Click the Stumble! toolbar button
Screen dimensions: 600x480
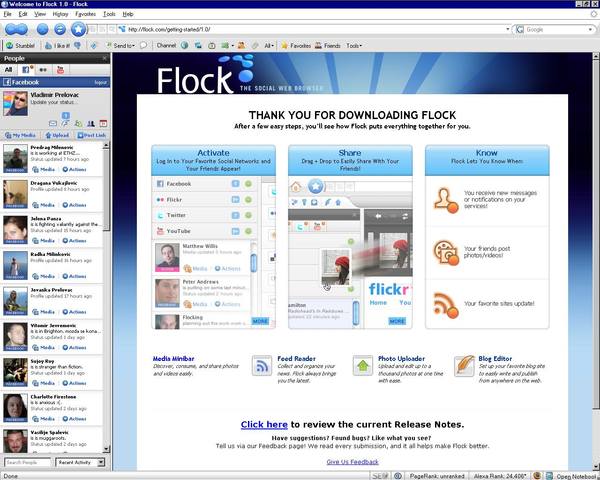[x=21, y=46]
